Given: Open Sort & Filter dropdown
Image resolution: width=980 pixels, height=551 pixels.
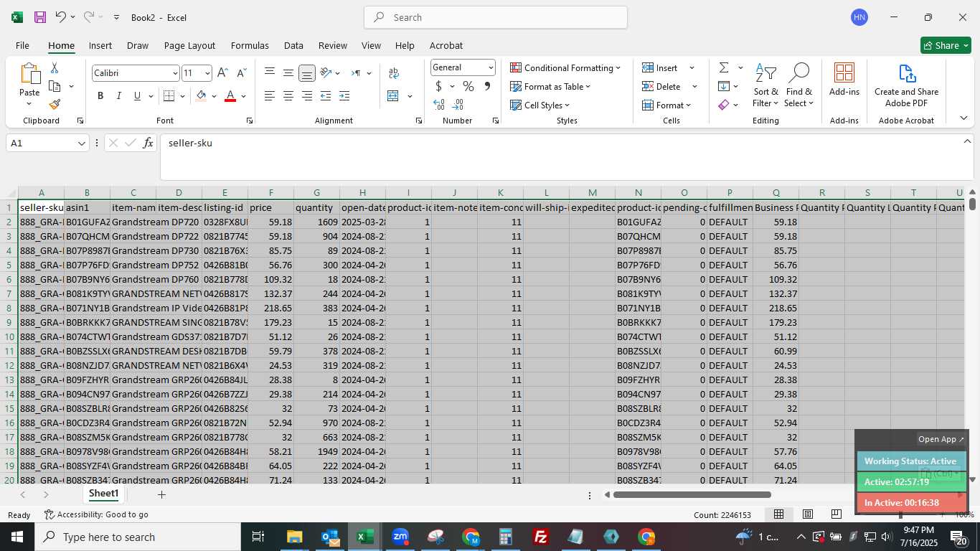Looking at the screenshot, I should pyautogui.click(x=765, y=85).
